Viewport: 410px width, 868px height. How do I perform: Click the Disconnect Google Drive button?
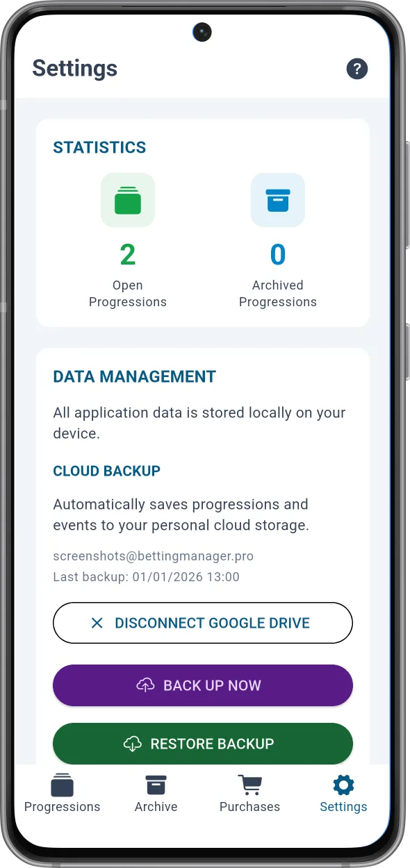[203, 623]
